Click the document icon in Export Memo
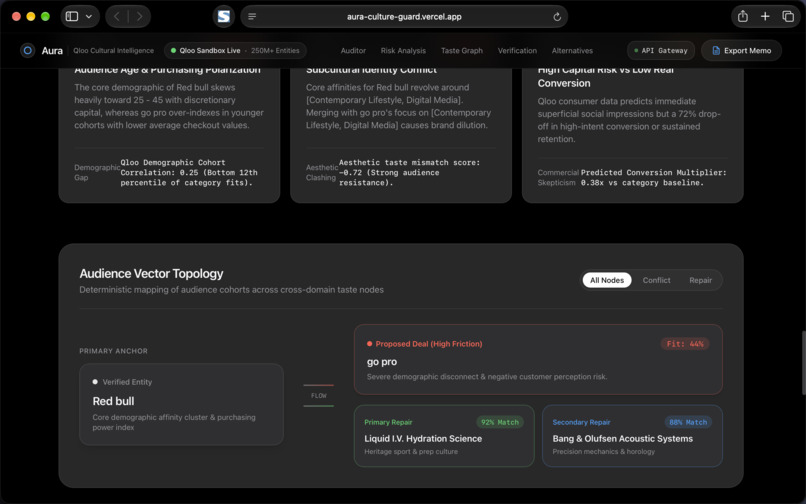Viewport: 806px width, 504px height. 716,50
